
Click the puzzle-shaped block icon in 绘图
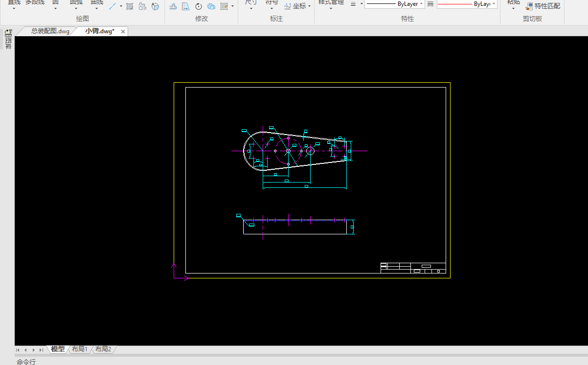click(x=142, y=6)
